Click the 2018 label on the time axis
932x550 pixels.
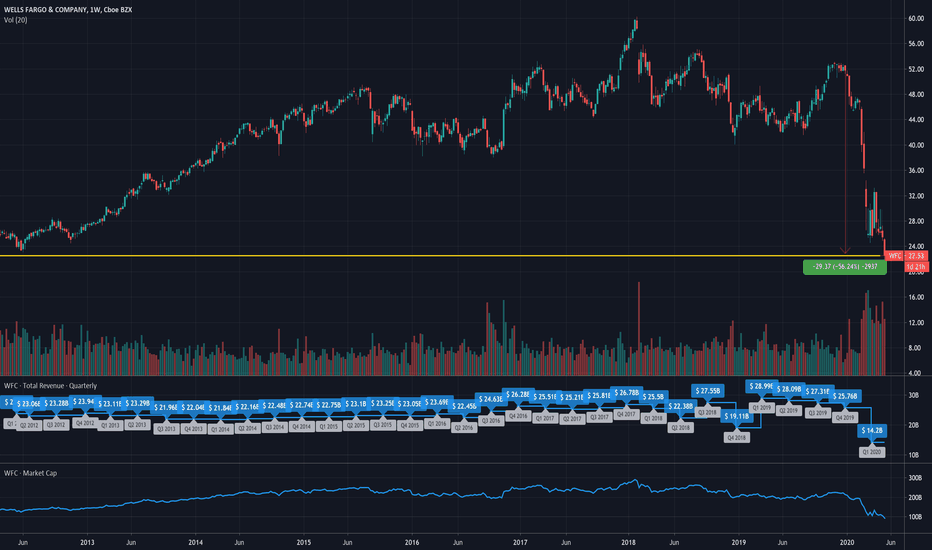point(628,542)
